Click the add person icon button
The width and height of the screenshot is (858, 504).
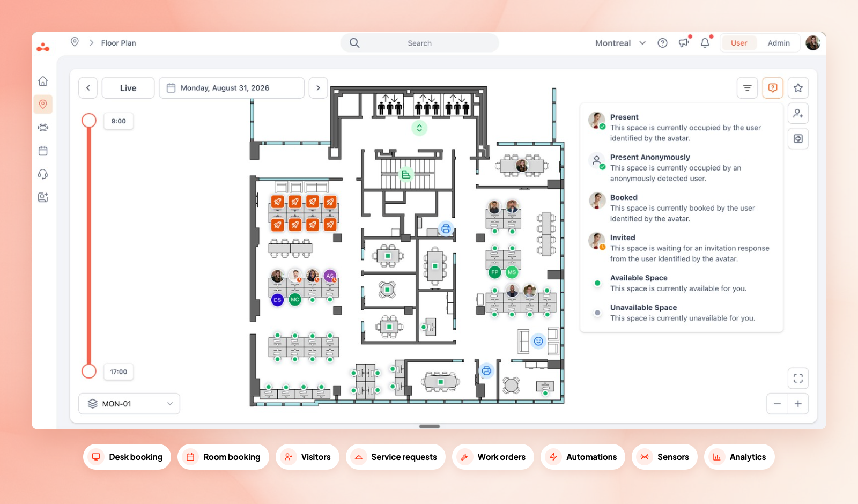click(x=798, y=114)
